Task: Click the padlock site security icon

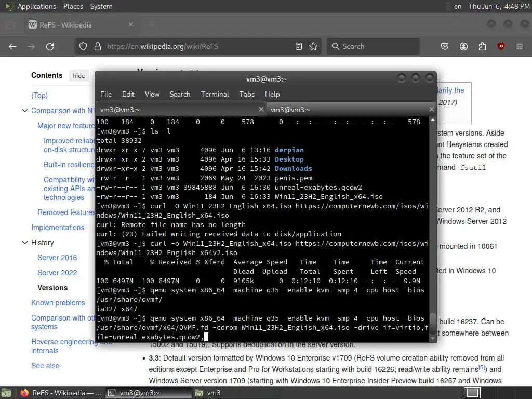Action: pos(98,46)
